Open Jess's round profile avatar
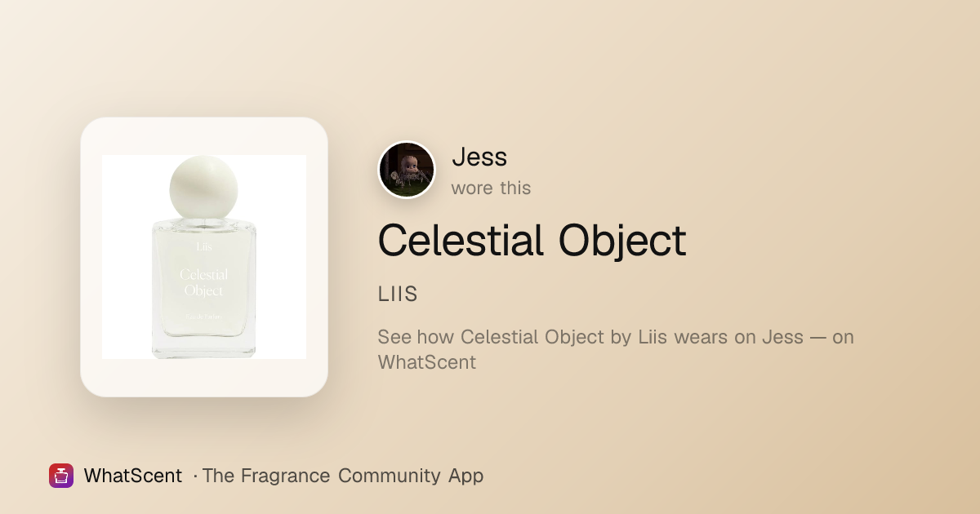 click(407, 170)
